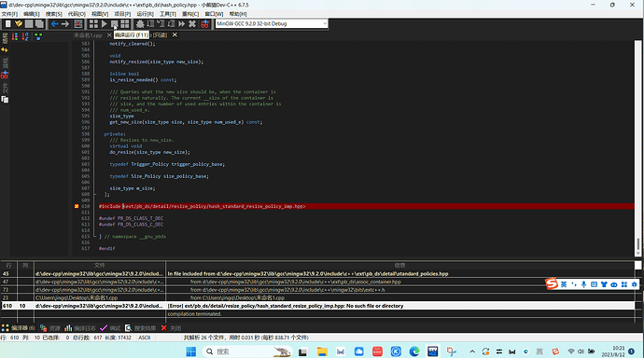
Task: Collapse the code fold at line 608
Action: pyautogui.click(x=95, y=194)
